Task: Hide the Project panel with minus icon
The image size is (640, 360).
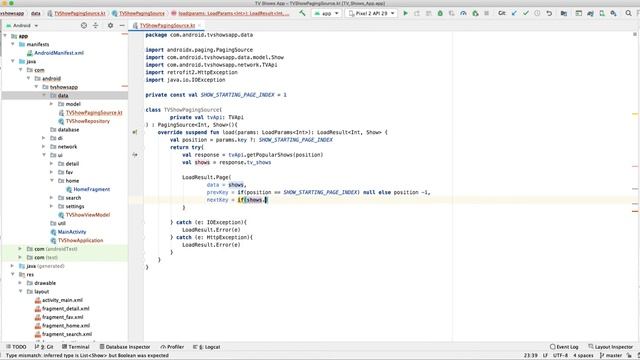Action: (122, 25)
